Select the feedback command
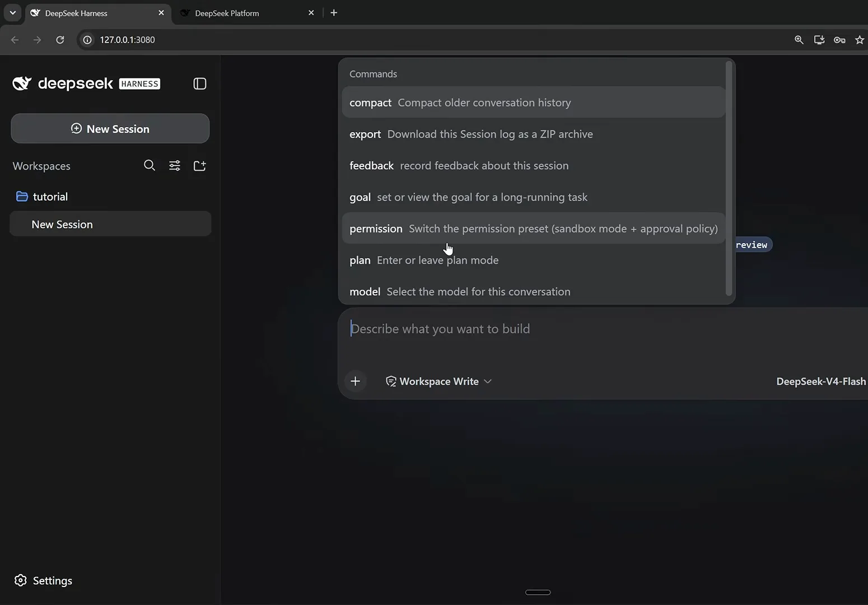This screenshot has width=868, height=605. click(534, 165)
